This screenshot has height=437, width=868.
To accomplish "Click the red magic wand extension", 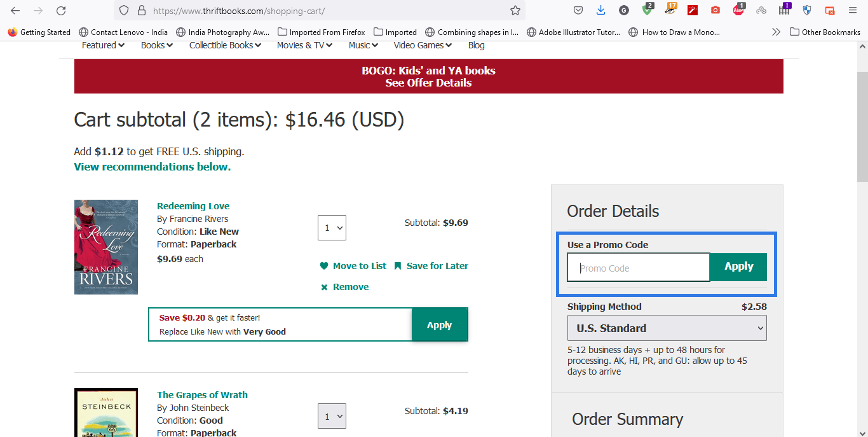I will point(693,11).
